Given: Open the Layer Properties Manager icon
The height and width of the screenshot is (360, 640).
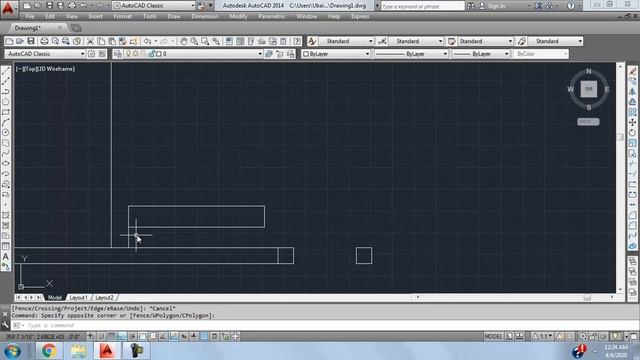Looking at the screenshot, I should pos(118,54).
